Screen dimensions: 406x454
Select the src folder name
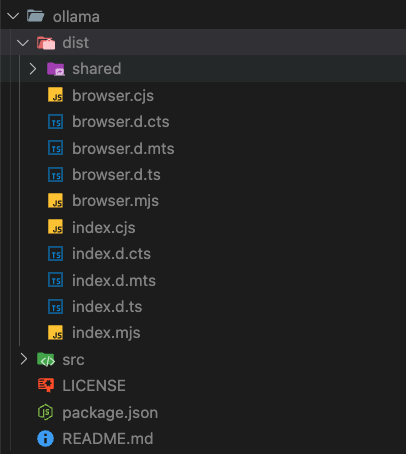click(73, 360)
